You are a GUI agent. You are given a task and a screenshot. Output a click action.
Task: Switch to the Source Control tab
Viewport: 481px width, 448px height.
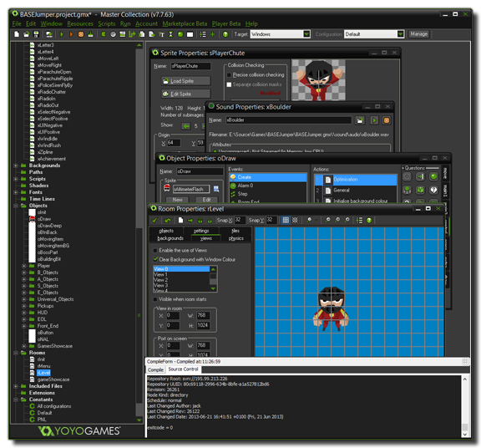[183, 369]
